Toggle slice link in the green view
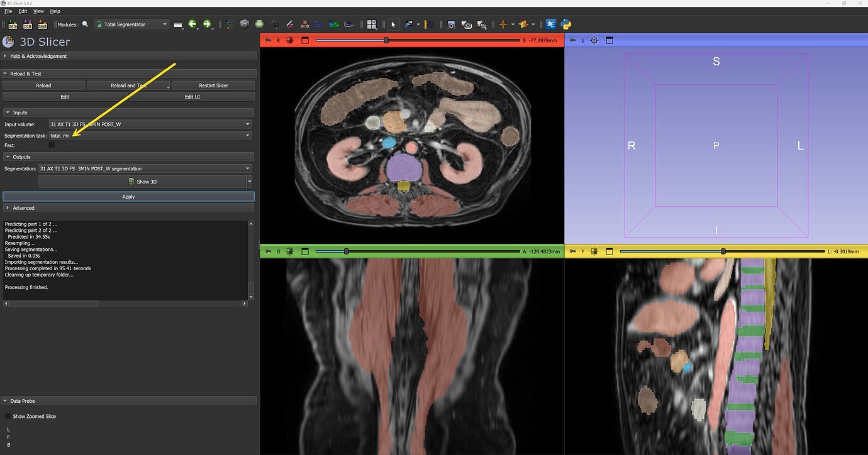The height and width of the screenshot is (455, 868). coord(269,251)
